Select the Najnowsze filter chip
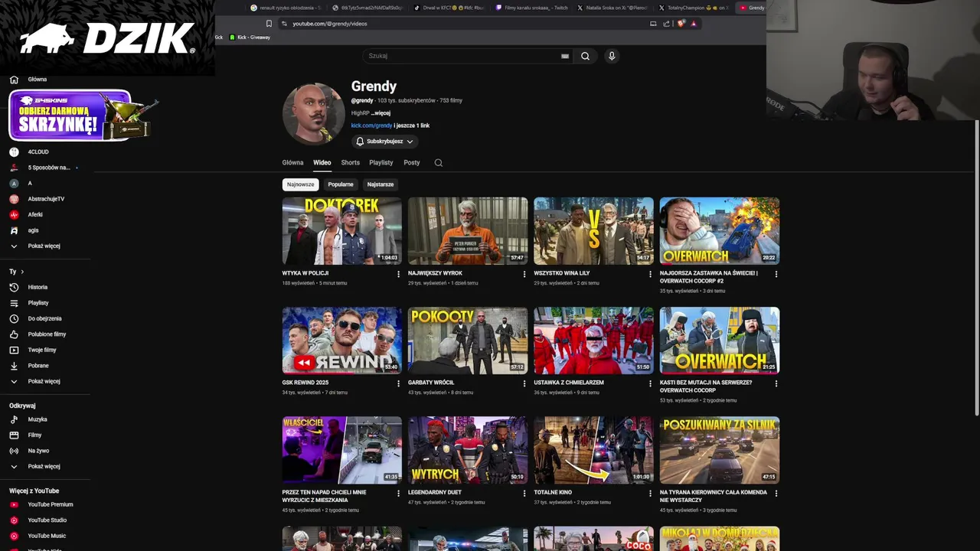Screen dimensions: 980x551 (300, 184)
